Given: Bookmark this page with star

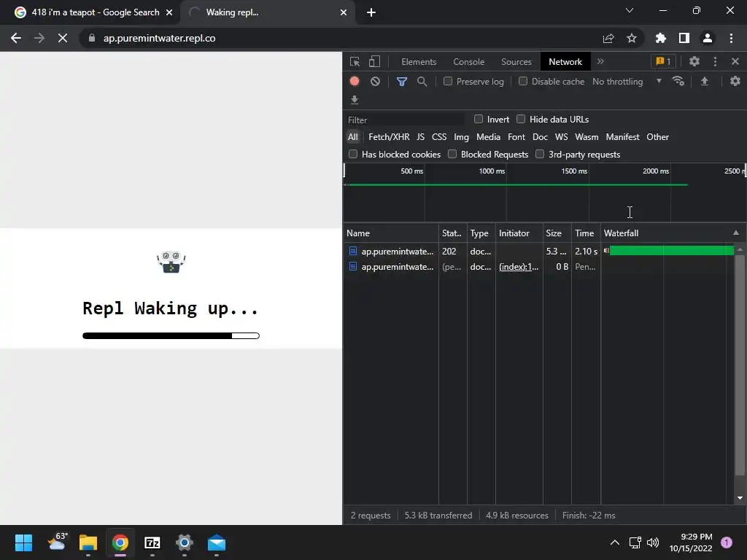Looking at the screenshot, I should pos(631,38).
